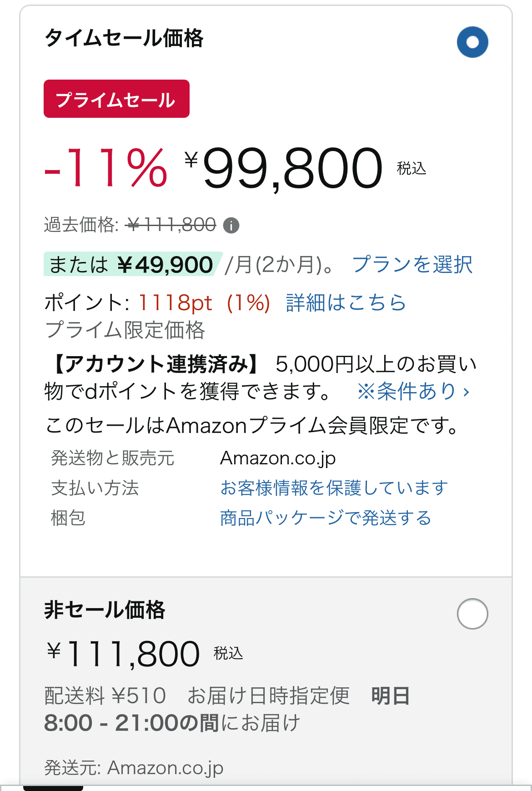Click 詳細はこちら next to points info
532x791 pixels.
tap(346, 304)
